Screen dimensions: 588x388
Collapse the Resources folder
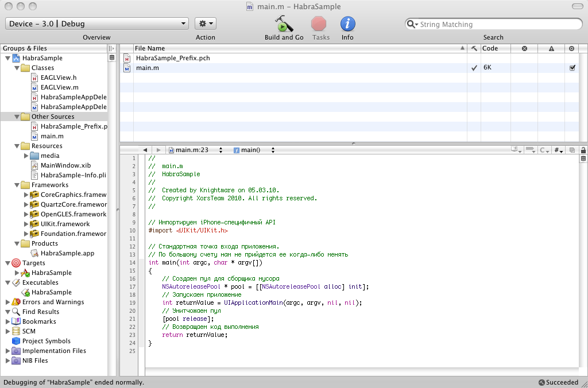click(17, 146)
